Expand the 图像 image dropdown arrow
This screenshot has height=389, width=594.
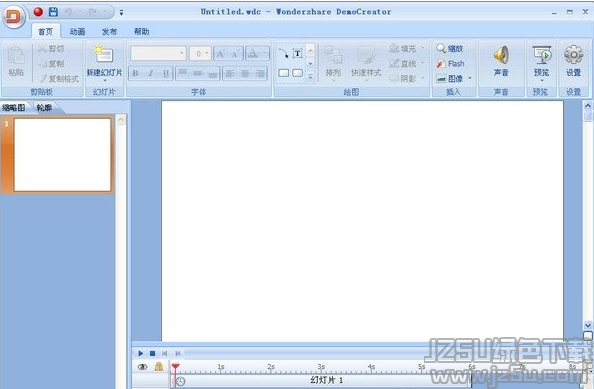[x=470, y=78]
